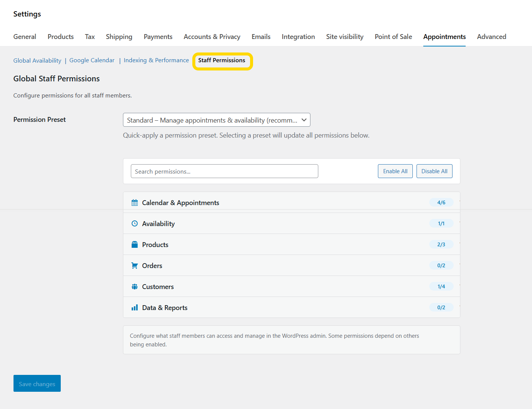Click the Calendar & Appointments calendar icon

135,202
